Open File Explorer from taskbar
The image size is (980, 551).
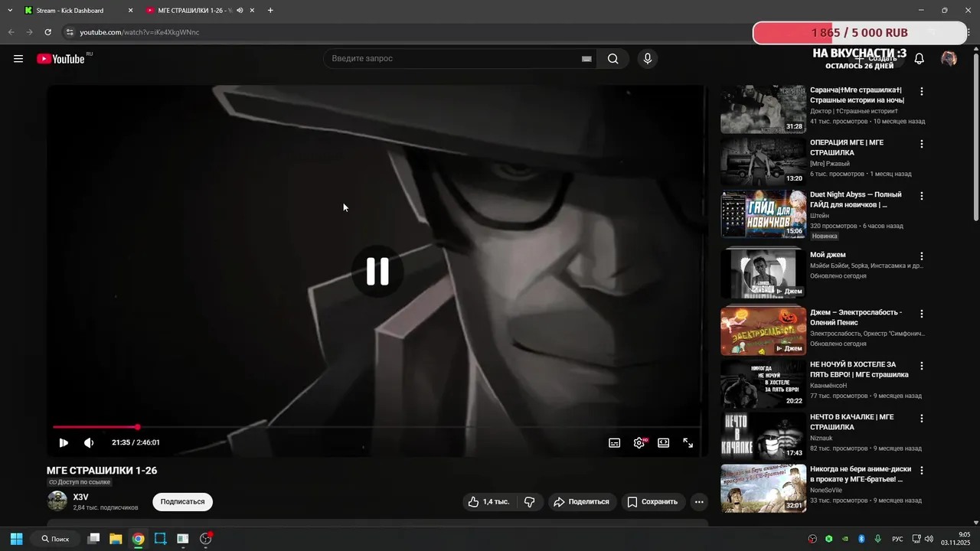point(116,539)
